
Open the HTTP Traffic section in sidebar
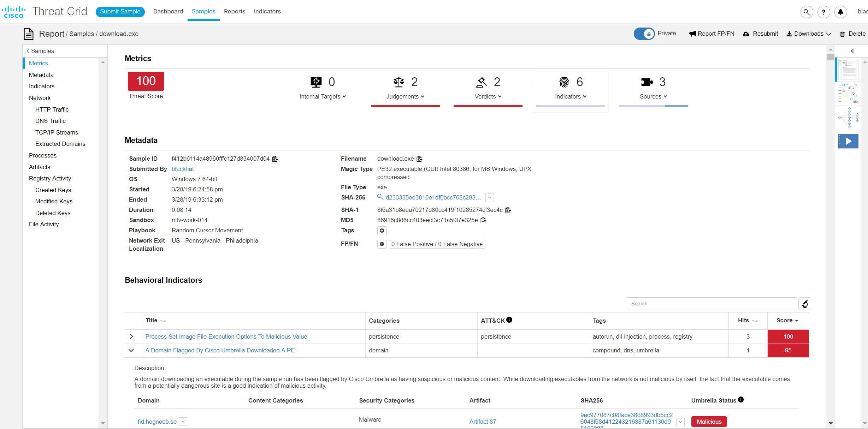(x=52, y=109)
